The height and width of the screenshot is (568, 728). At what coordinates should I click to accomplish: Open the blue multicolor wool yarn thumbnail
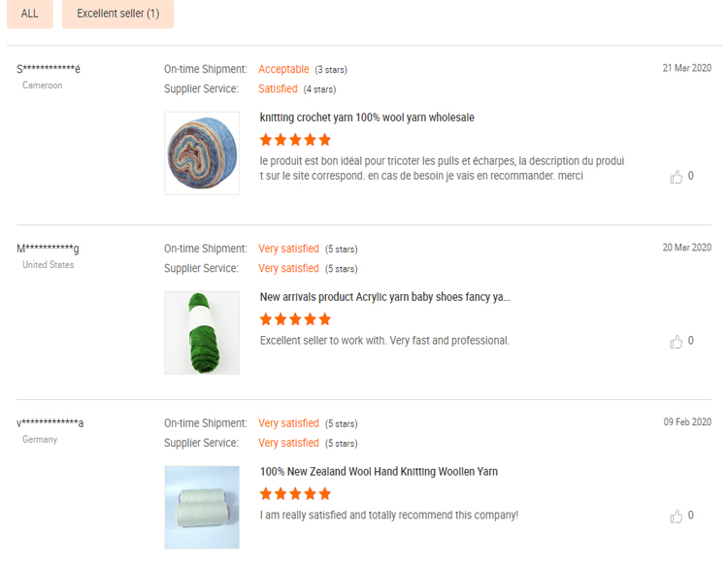tap(202, 153)
